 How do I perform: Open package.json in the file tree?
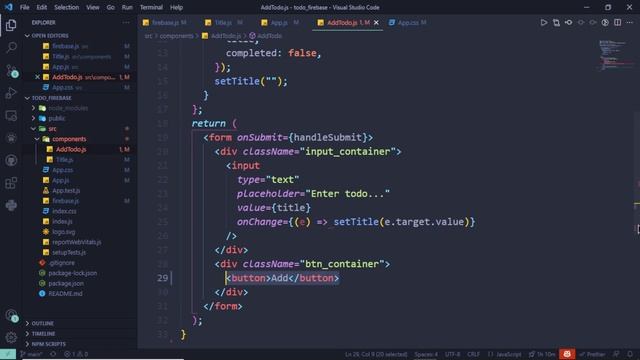pyautogui.click(x=66, y=283)
